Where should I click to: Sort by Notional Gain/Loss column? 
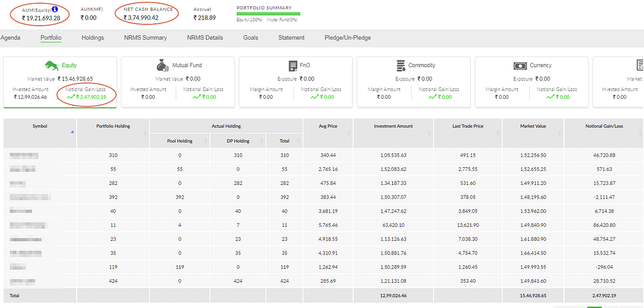coord(641,133)
